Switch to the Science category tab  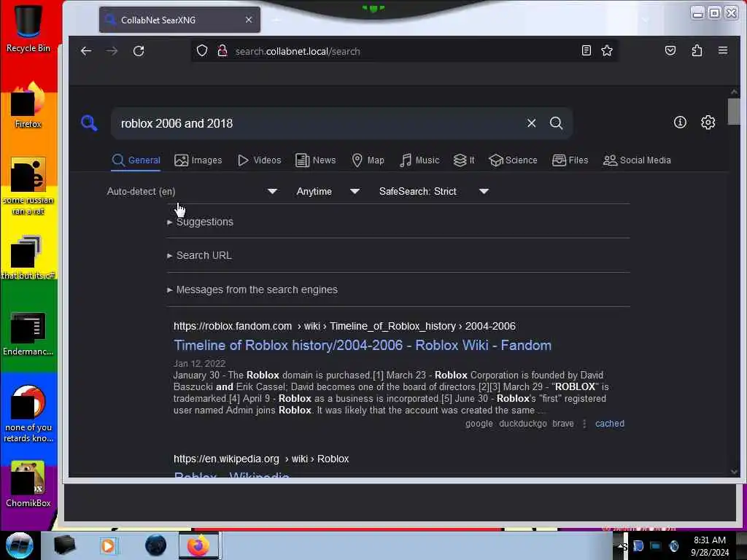click(x=513, y=160)
